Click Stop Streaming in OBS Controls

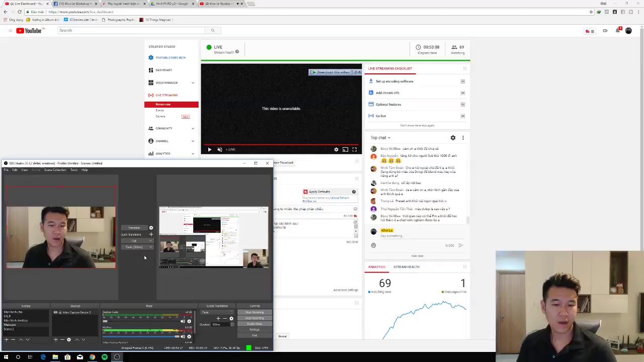tap(255, 313)
